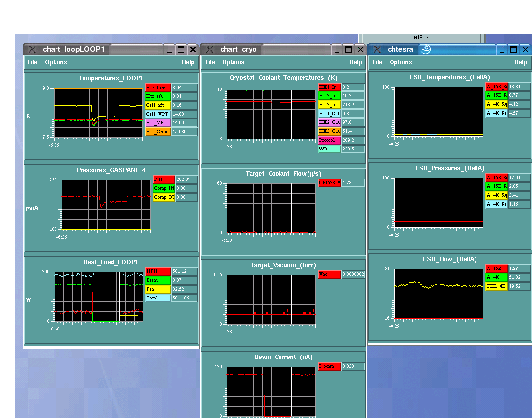Screen dimensions: 532x418
Task: Select the green Htr_aft legend swatch
Action: click(x=158, y=96)
